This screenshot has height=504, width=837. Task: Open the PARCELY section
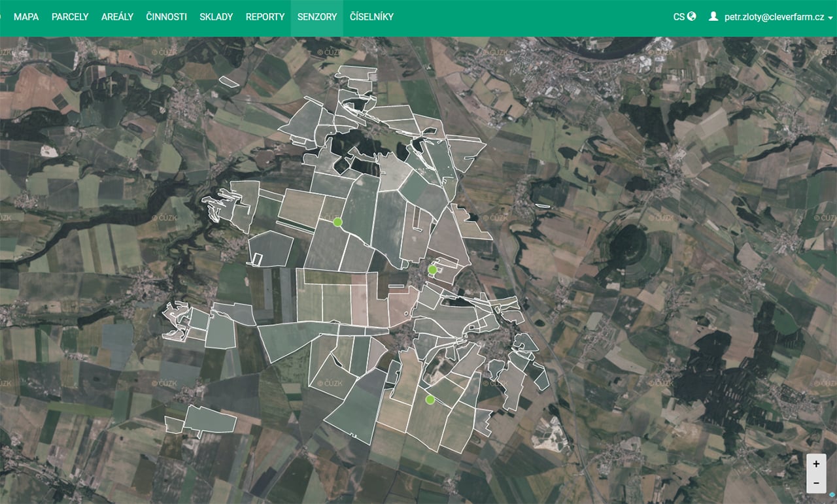(70, 17)
